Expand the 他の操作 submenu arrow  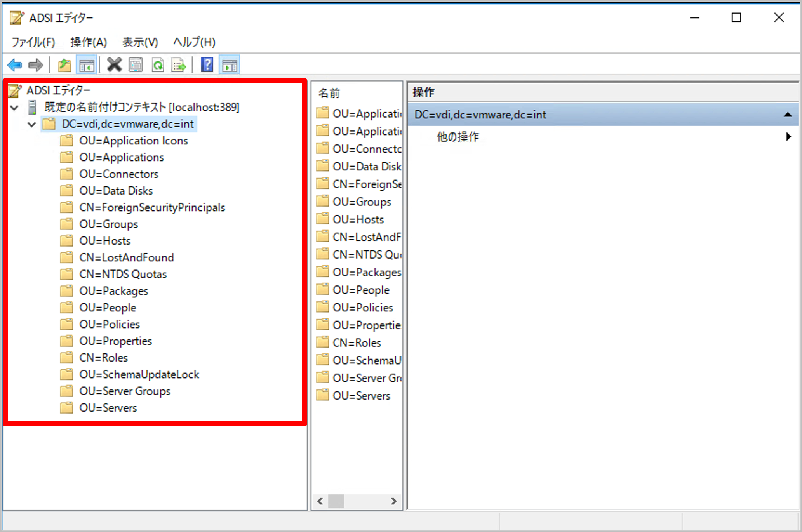tap(788, 137)
